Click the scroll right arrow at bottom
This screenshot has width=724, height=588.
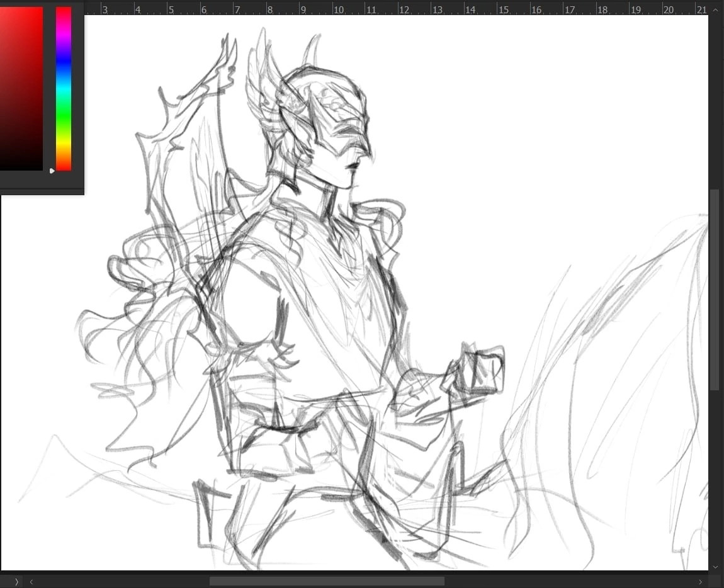click(x=701, y=582)
